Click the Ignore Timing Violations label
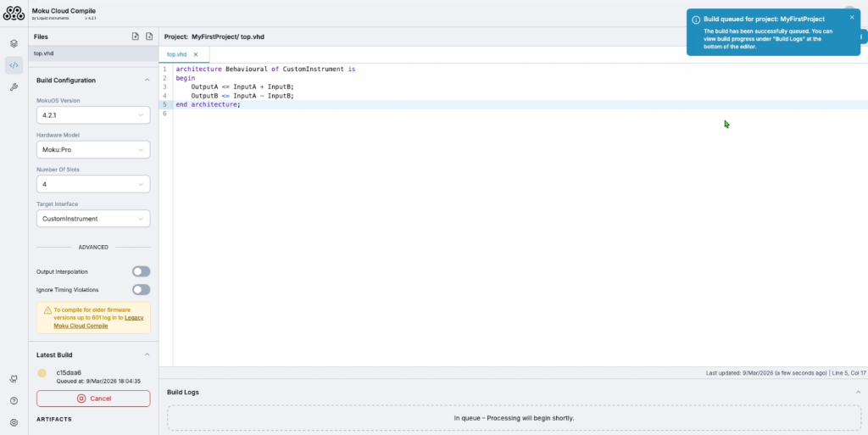This screenshot has height=435, width=868. pos(68,289)
